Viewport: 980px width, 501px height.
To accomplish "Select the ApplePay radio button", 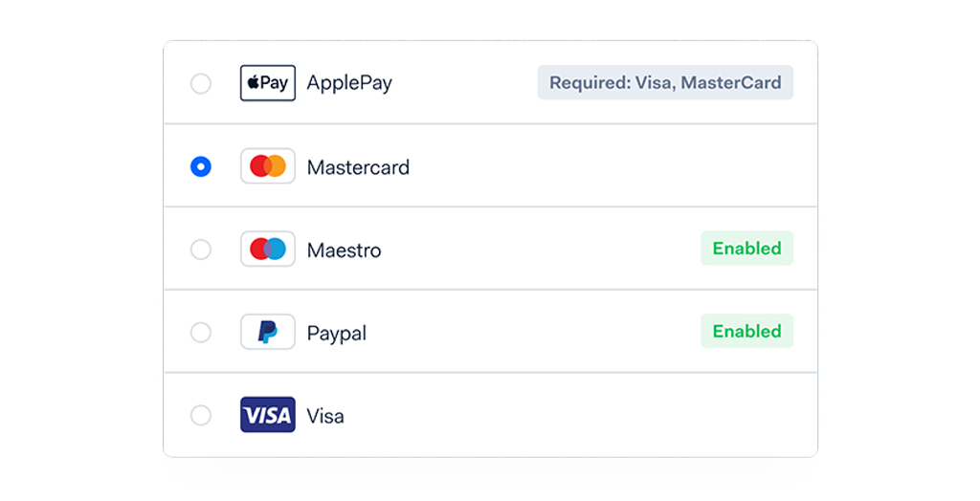I will pos(201,83).
